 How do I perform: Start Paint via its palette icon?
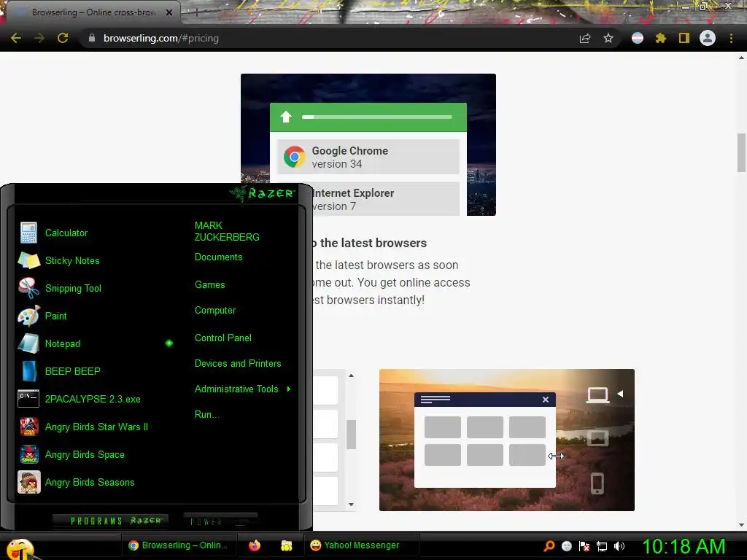(28, 316)
